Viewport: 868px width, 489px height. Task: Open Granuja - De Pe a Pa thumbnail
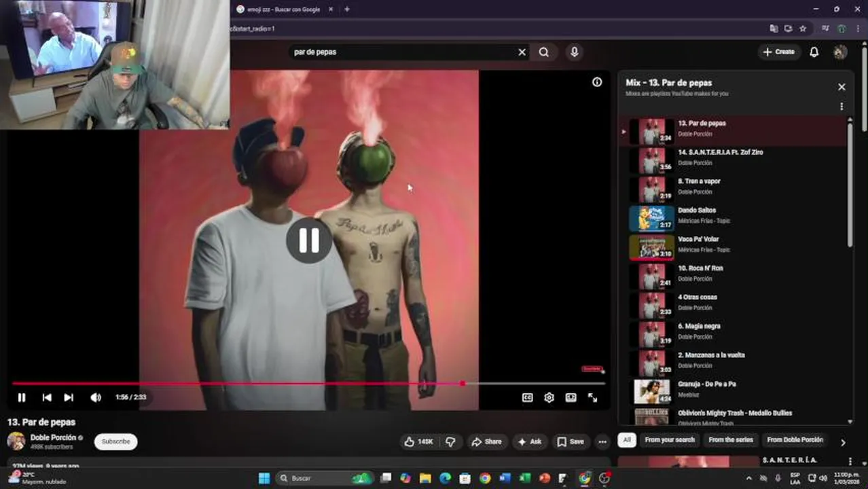click(x=651, y=392)
